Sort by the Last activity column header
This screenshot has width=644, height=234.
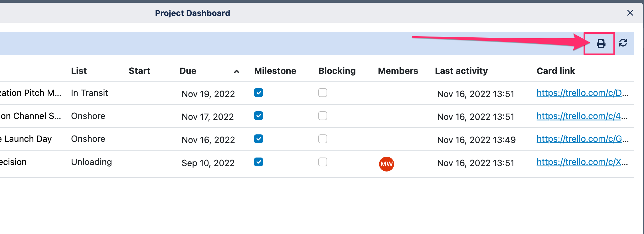pyautogui.click(x=461, y=71)
